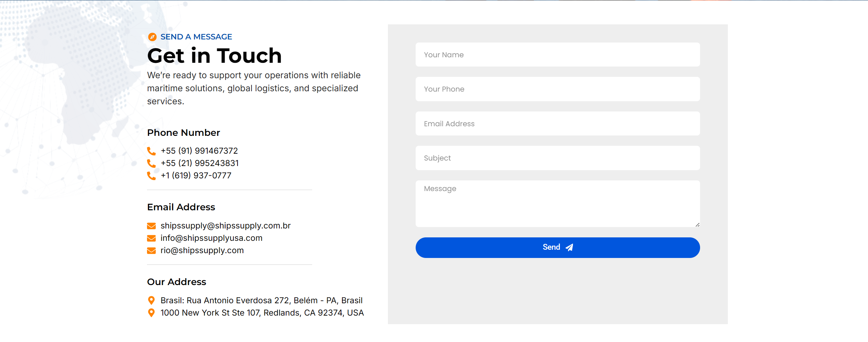Click phone icon beside +55 (21) 995243831
This screenshot has width=868, height=342.
click(151, 163)
